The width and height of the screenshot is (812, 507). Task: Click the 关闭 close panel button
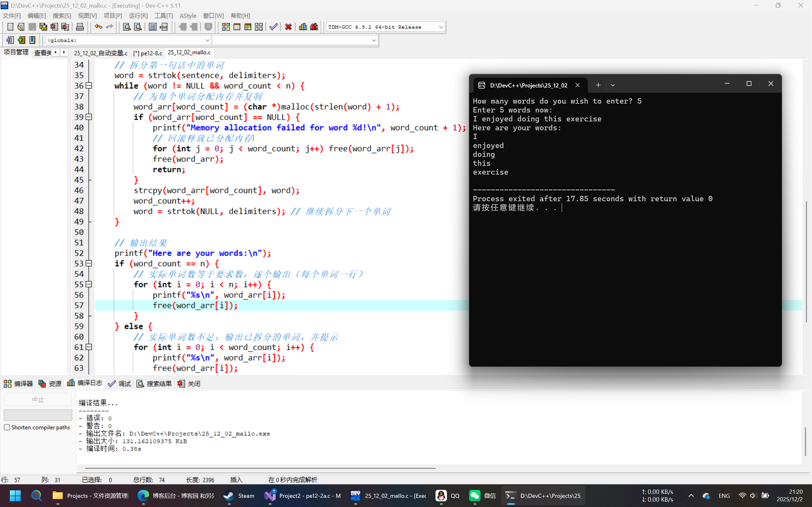pos(189,384)
